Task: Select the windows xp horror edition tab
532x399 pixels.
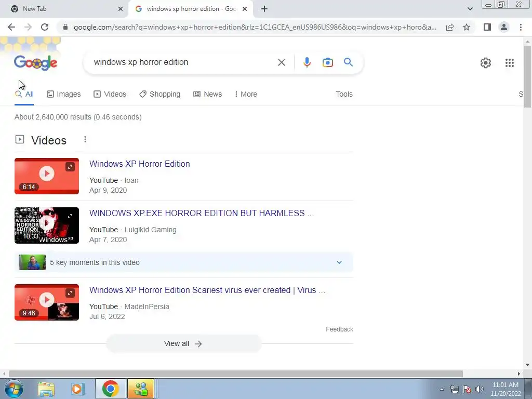Action: tap(191, 9)
